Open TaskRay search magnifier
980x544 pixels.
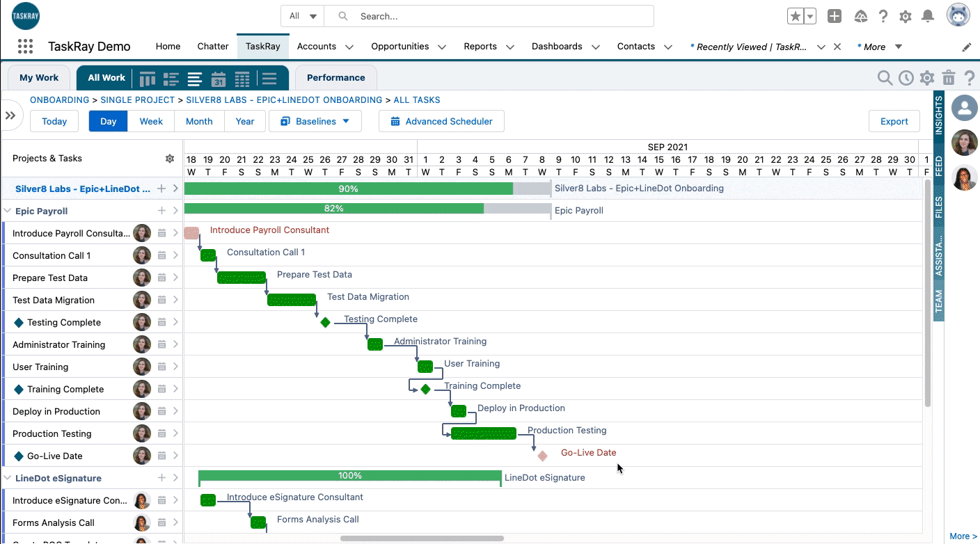pos(885,78)
